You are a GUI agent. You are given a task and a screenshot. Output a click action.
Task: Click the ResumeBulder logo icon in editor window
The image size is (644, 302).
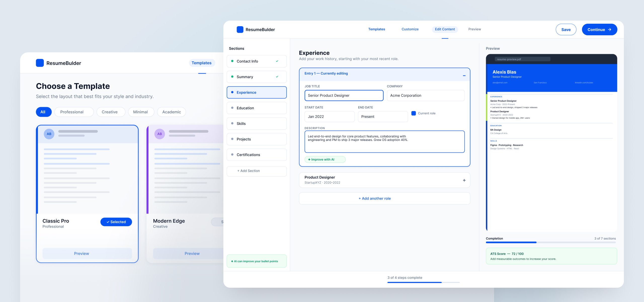point(240,29)
